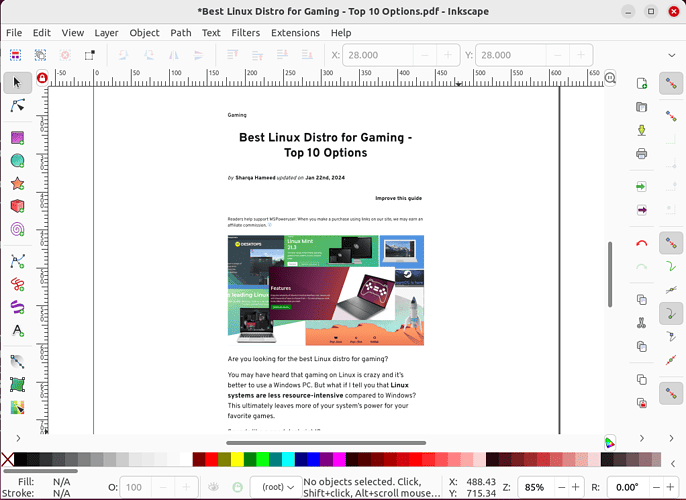Select the Spiral tool
686x500 pixels.
17,229
